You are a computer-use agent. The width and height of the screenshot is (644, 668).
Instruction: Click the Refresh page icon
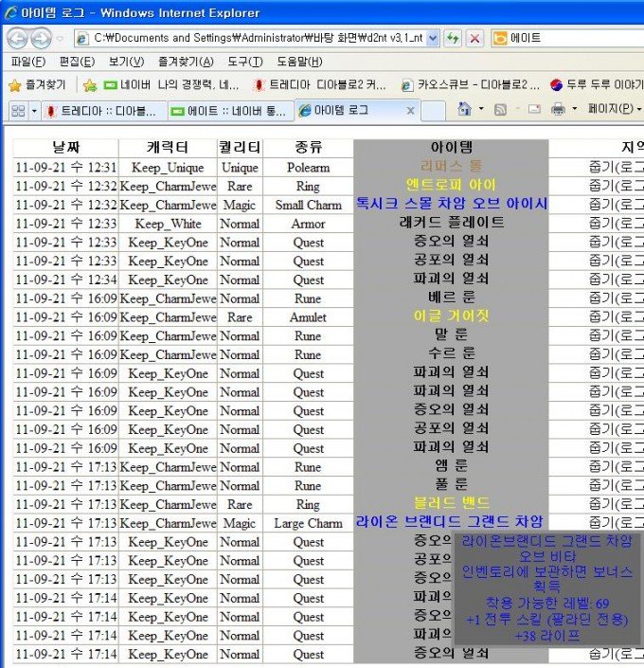point(453,38)
